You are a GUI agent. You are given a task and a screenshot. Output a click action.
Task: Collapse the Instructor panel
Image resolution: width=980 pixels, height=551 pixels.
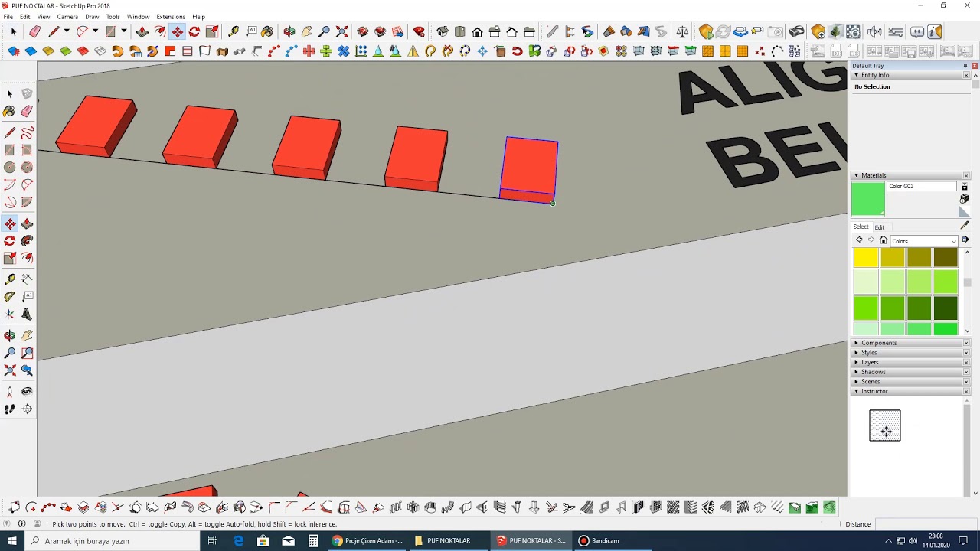point(857,391)
